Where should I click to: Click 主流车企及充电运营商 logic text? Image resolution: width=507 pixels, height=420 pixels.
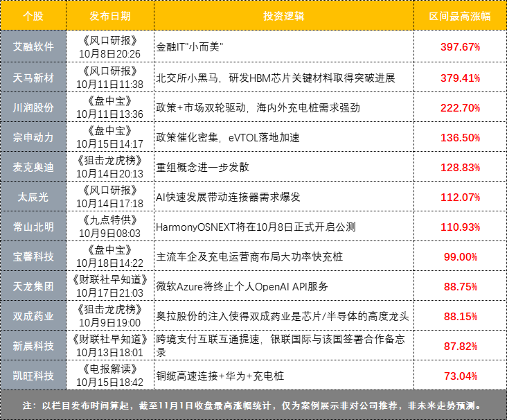[x=249, y=256]
